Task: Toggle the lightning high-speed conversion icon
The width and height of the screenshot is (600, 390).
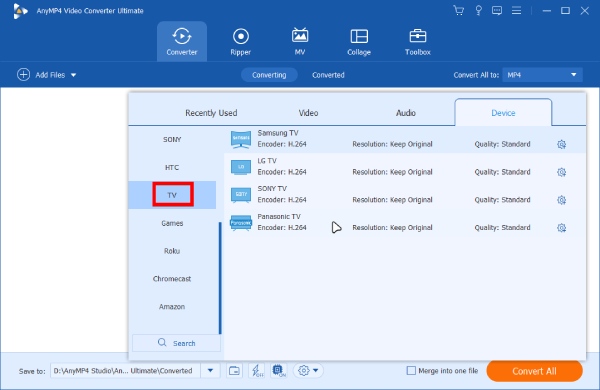Action: 256,370
